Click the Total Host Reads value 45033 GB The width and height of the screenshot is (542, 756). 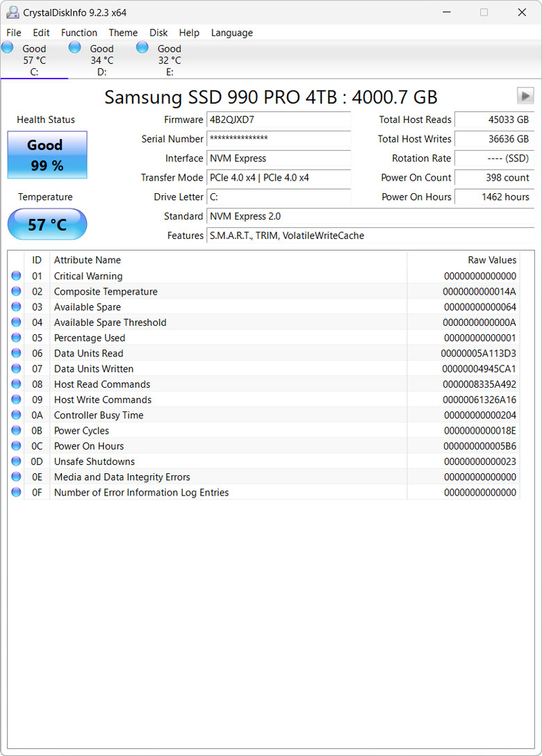click(494, 120)
